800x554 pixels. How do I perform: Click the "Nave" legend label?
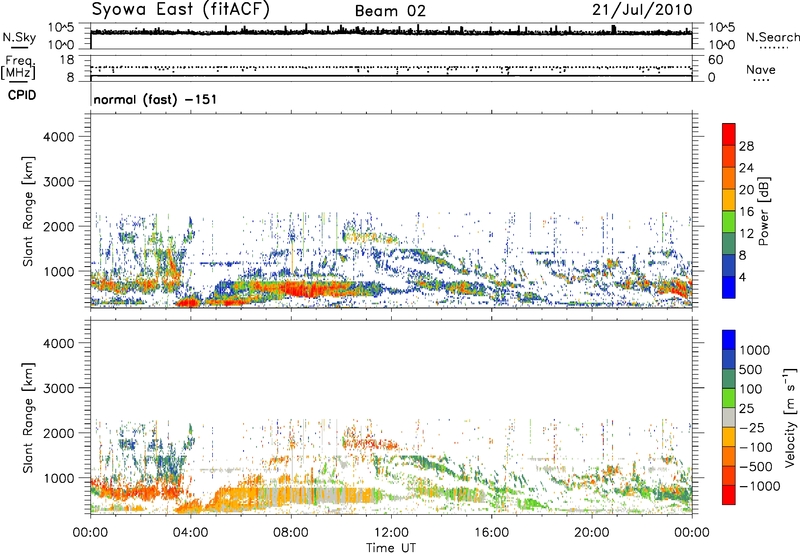tap(761, 69)
